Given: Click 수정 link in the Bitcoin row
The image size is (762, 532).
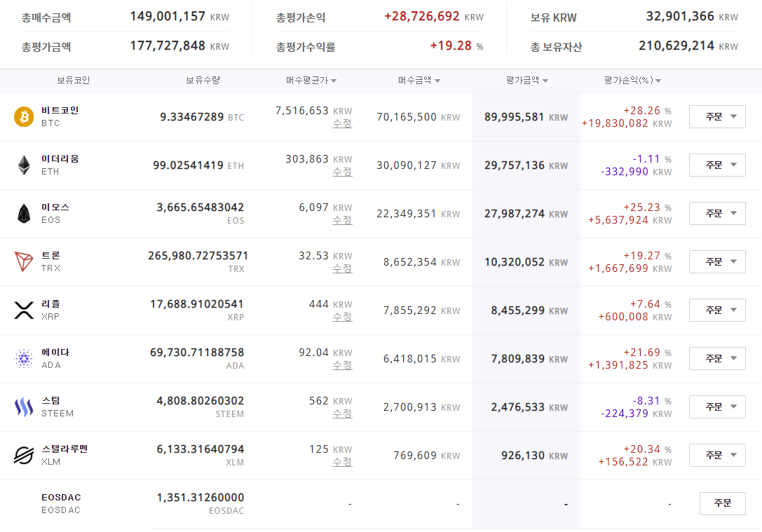Looking at the screenshot, I should point(342,123).
